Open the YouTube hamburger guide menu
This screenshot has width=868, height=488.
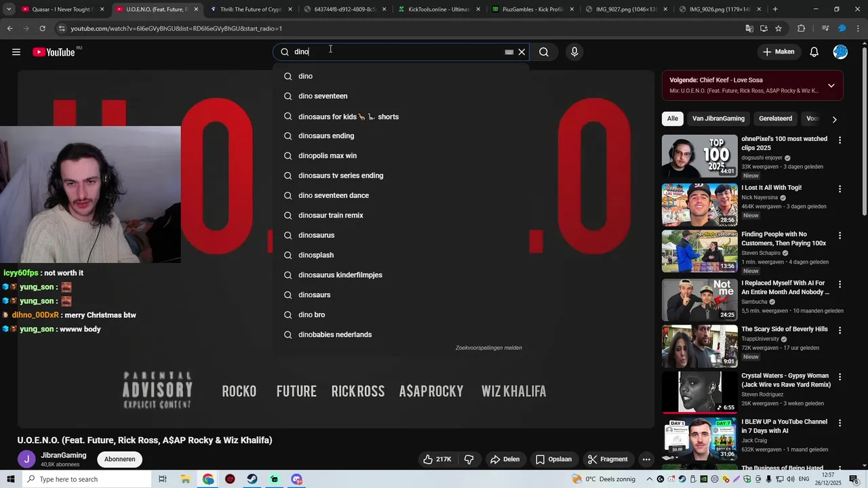point(16,52)
